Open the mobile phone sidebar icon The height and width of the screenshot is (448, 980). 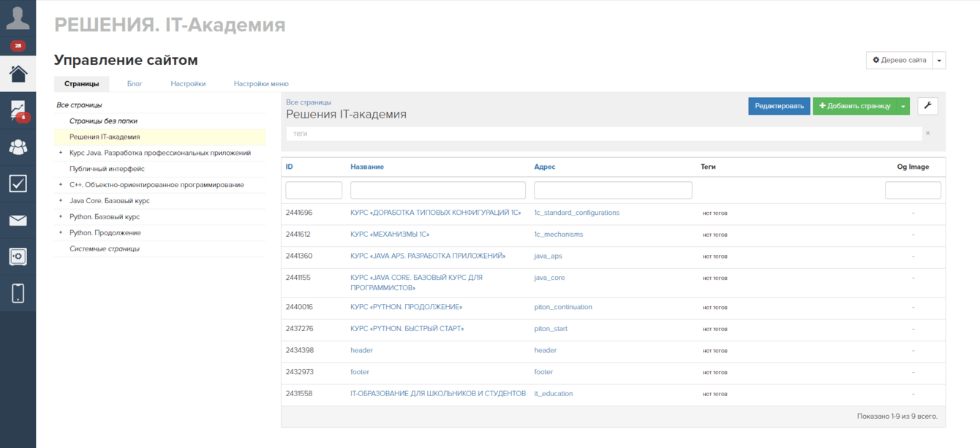[x=18, y=293]
